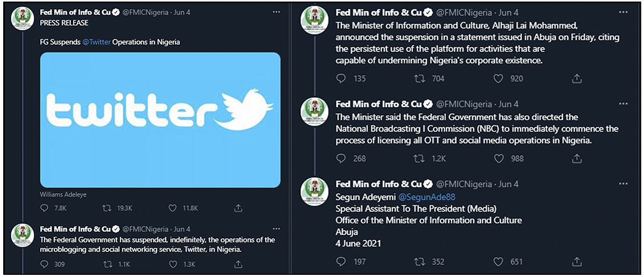Open the Jun 4 timestamp of the NBC tweet
The width and height of the screenshot is (644, 277).
tap(508, 104)
